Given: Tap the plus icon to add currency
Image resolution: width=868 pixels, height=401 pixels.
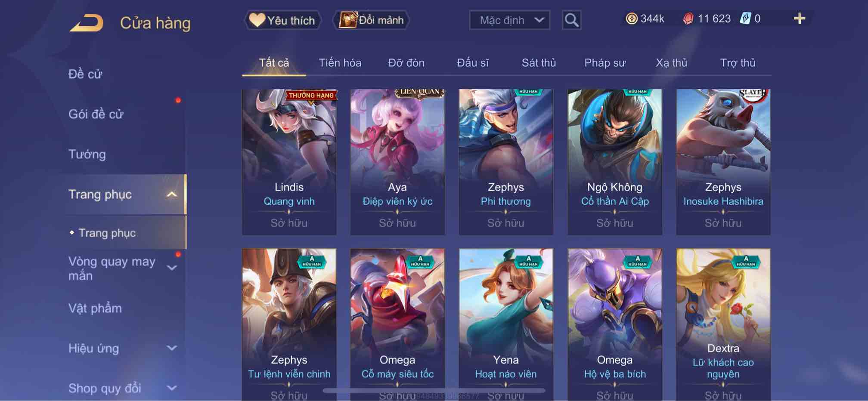Looking at the screenshot, I should 799,19.
